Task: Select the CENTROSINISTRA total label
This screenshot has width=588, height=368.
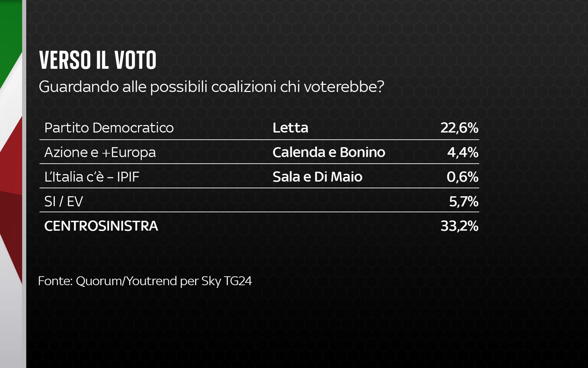Action: tap(101, 226)
